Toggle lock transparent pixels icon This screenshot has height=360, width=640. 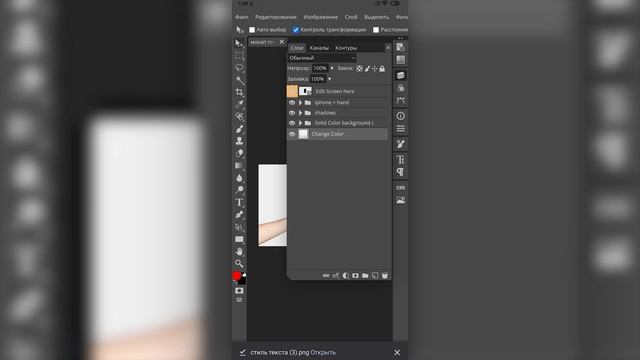pos(359,69)
